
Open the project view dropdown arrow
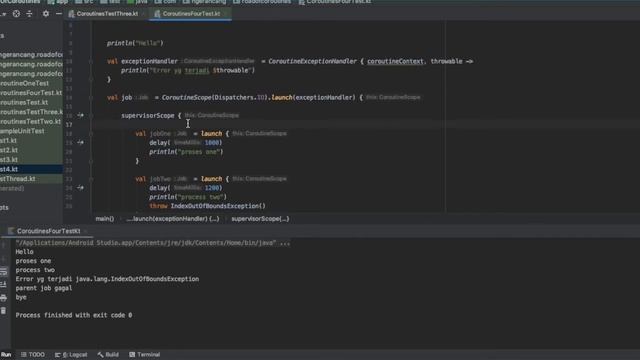click(4, 14)
